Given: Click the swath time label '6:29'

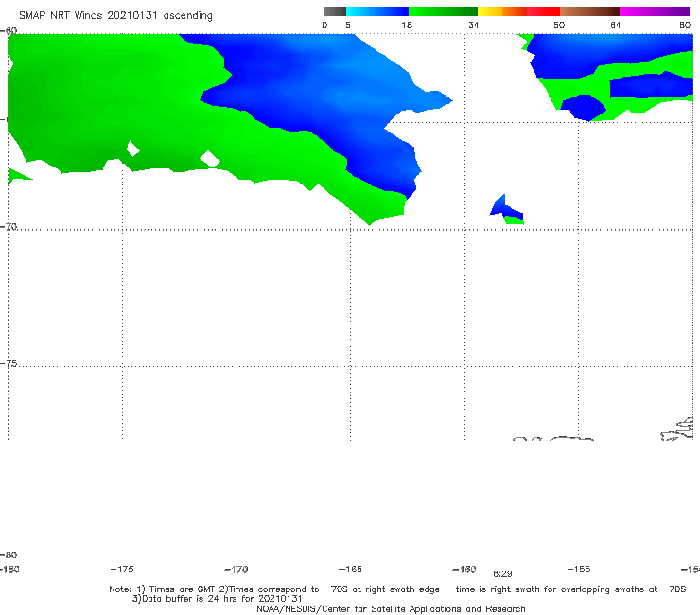Looking at the screenshot, I should click(x=502, y=574).
